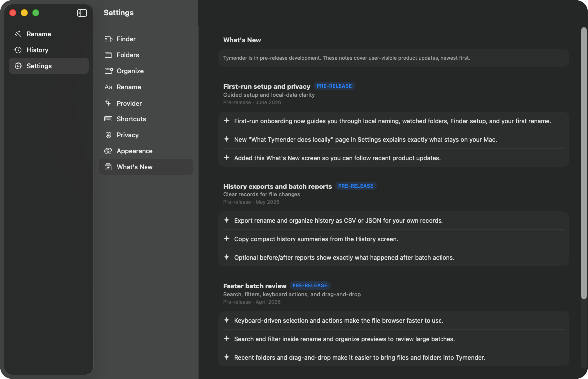Screen dimensions: 588x379
Task: Click sparkle icon beside keyboard-driven selection note
Action: pos(227,320)
